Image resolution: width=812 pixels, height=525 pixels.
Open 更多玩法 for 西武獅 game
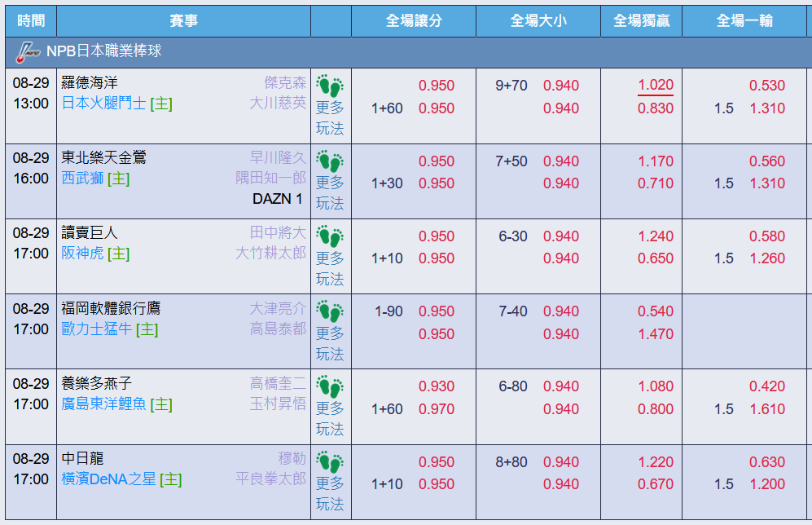(330, 192)
